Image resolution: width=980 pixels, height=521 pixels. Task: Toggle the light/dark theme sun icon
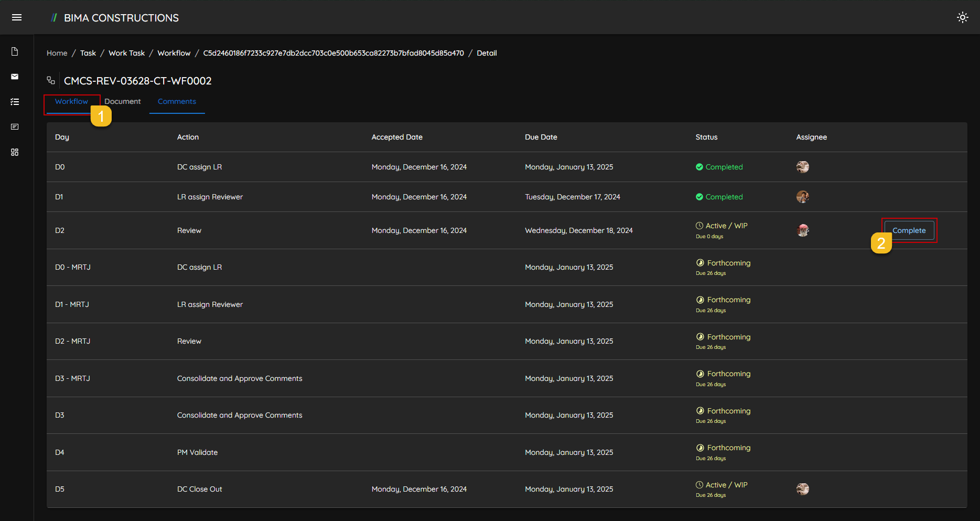click(x=962, y=17)
